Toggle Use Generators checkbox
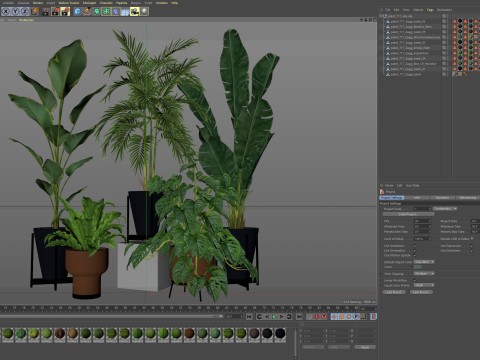This screenshot has height=360, width=480. pos(415,250)
